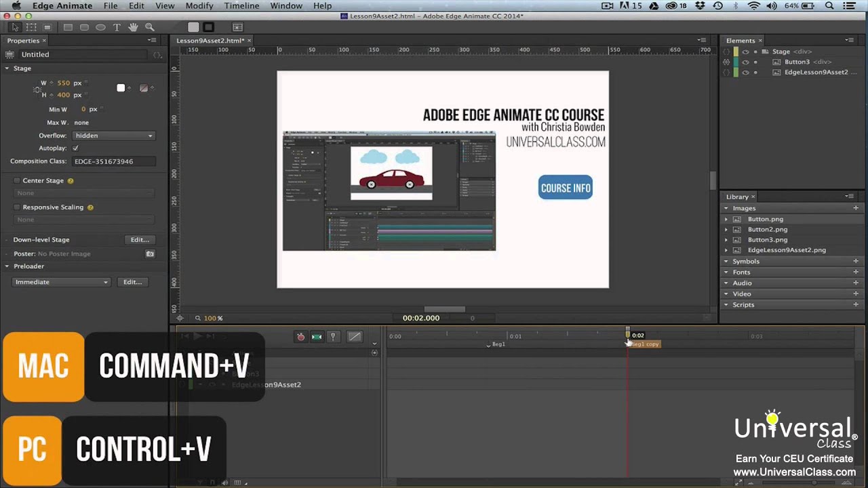
Task: Enable the Responsive Scaling checkbox
Action: pyautogui.click(x=17, y=207)
